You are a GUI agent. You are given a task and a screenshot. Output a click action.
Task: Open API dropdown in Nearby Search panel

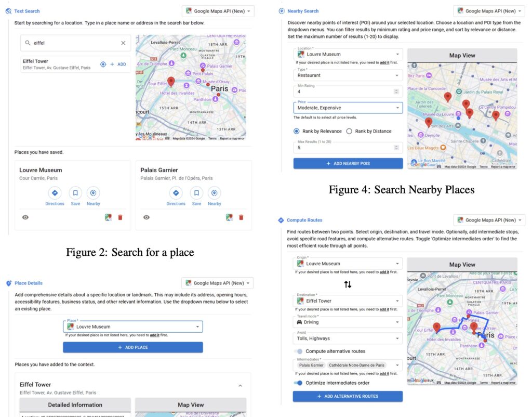coord(489,11)
